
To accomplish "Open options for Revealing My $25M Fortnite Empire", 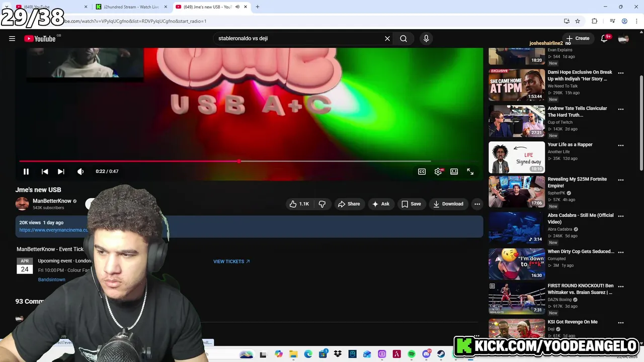I will point(621,180).
